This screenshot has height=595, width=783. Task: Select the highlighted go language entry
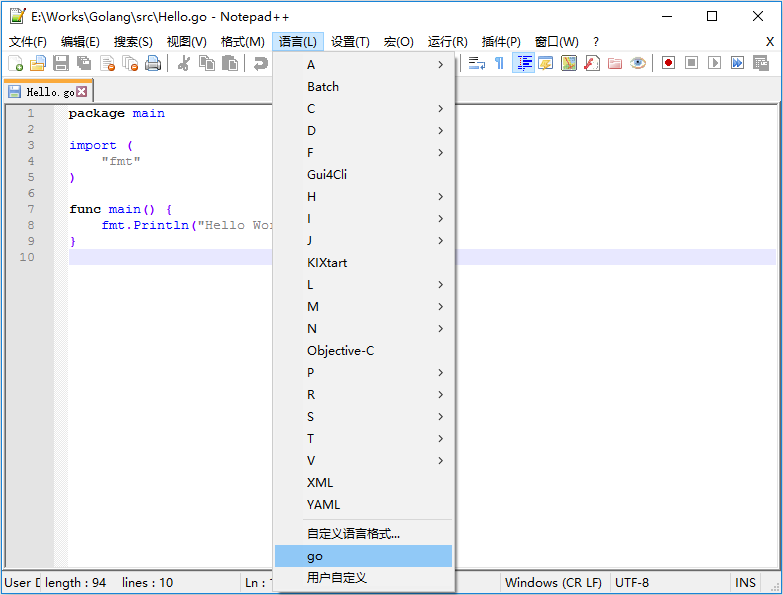pyautogui.click(x=364, y=556)
